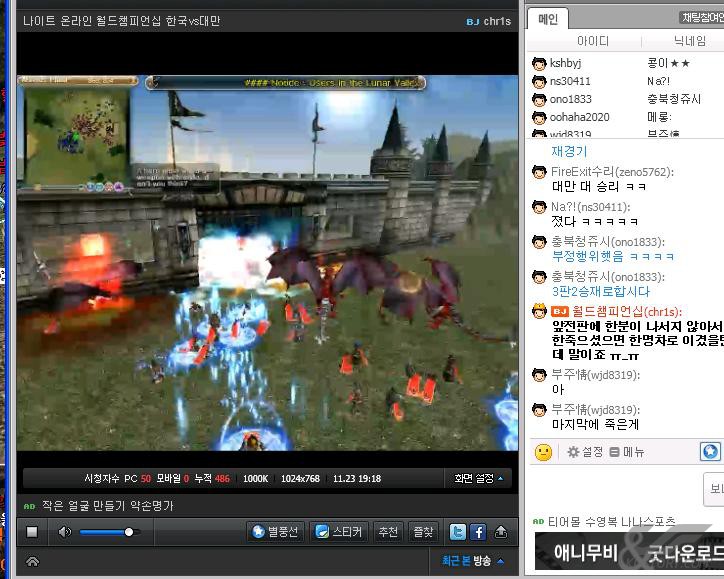Click the avatar icon next to FireExit수리
This screenshot has height=579, width=724.
click(x=539, y=172)
